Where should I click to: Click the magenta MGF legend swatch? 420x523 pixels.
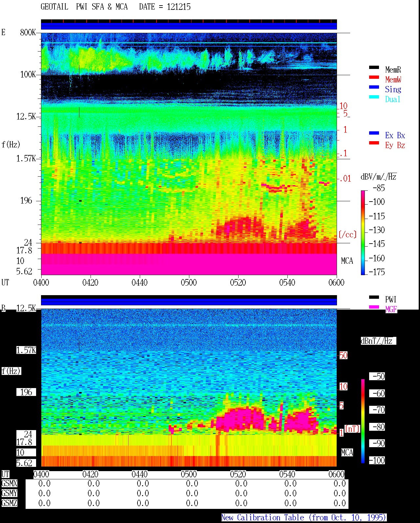point(374,307)
